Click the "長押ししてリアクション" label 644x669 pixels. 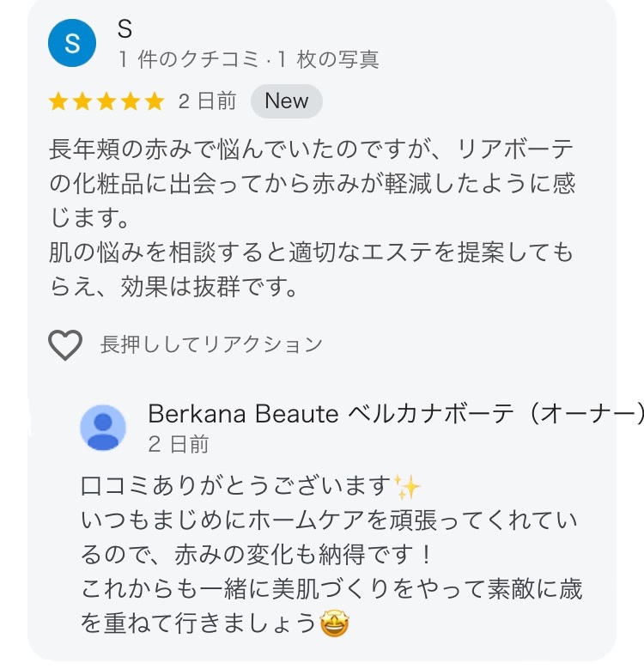pos(211,345)
